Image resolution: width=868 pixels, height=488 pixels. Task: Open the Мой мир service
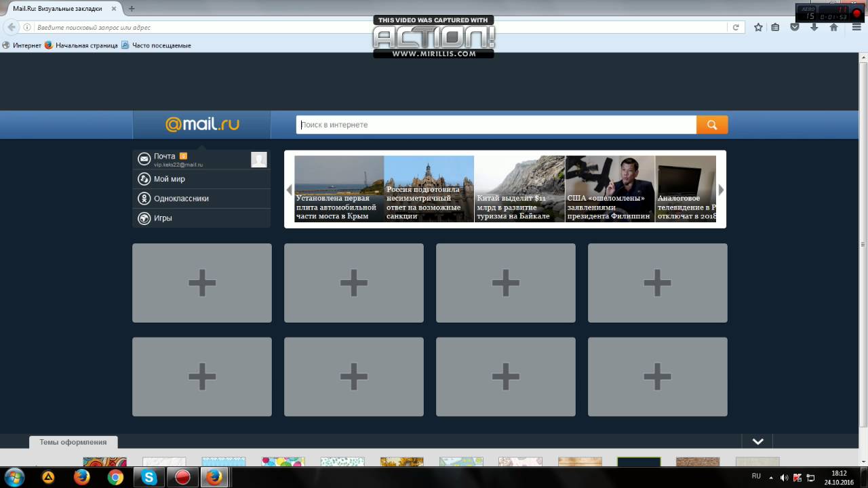[x=169, y=179]
